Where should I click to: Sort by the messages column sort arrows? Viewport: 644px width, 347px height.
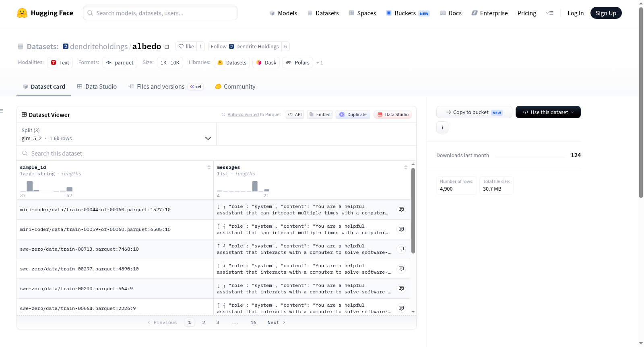406,167
